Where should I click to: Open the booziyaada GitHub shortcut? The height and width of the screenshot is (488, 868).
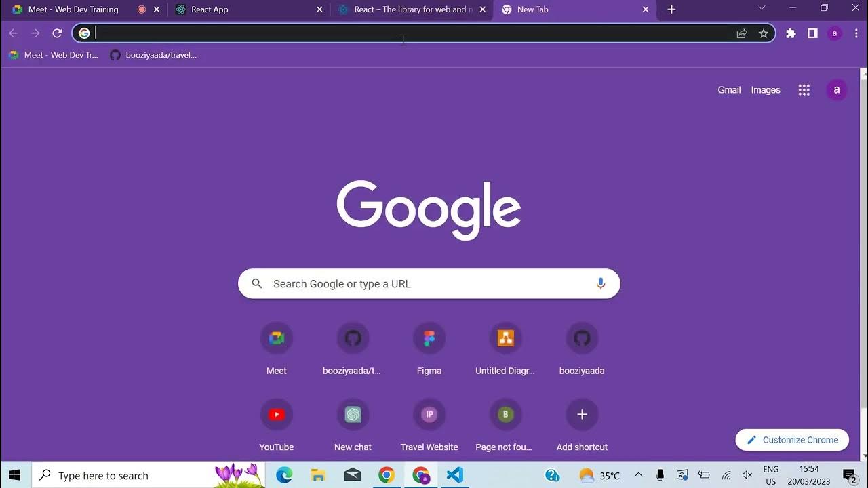[582, 349]
